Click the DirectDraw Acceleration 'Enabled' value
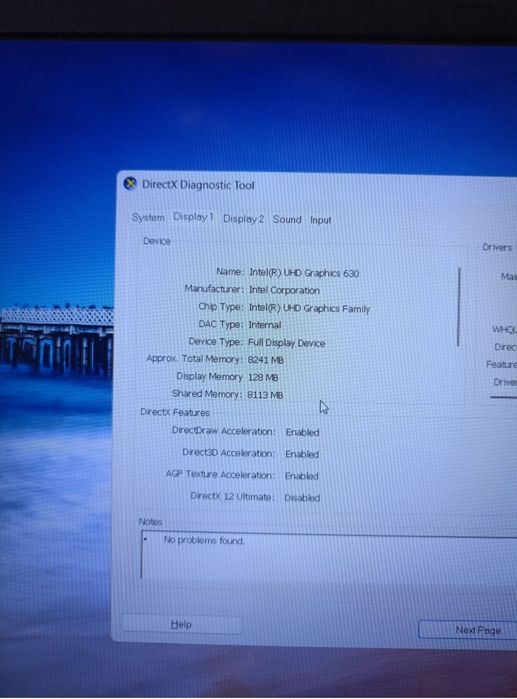Image resolution: width=517 pixels, height=699 pixels. click(302, 432)
